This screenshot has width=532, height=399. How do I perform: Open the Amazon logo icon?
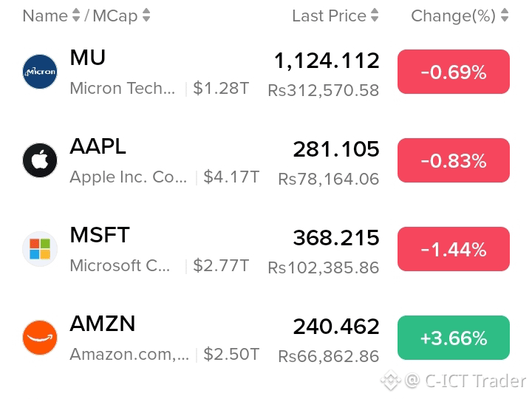pos(40,338)
